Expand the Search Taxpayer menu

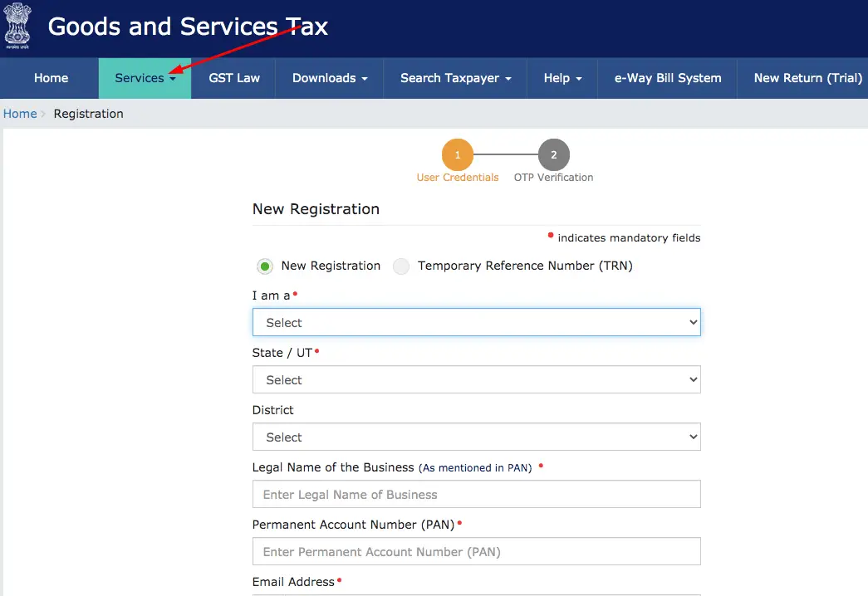click(455, 78)
